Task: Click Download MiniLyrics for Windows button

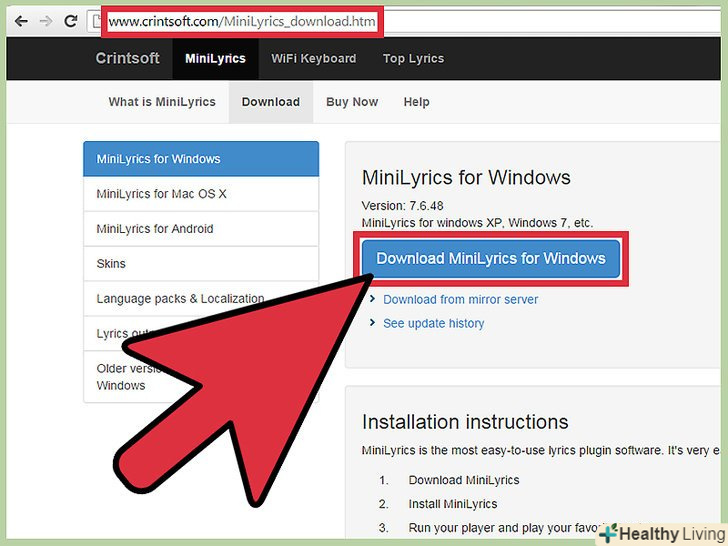Action: pyautogui.click(x=491, y=259)
